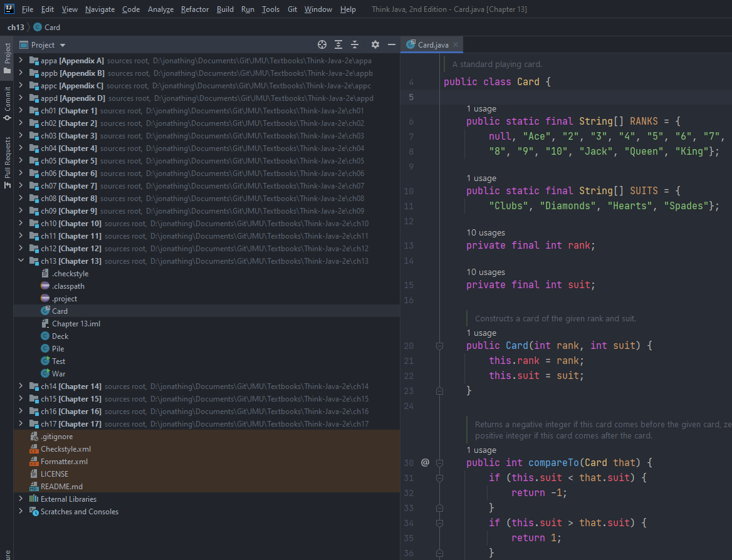732x560 pixels.
Task: Click ch13 in the breadcrumb bar
Action: 16,27
